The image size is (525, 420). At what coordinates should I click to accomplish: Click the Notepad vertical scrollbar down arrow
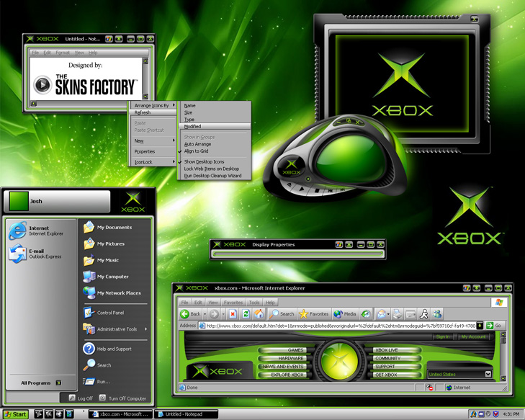[x=145, y=97]
